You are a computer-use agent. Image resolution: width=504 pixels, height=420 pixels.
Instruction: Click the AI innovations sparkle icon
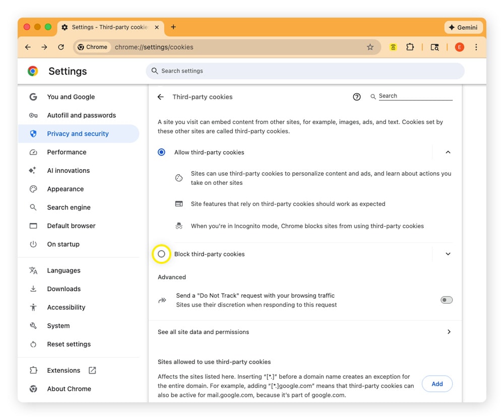(x=32, y=170)
